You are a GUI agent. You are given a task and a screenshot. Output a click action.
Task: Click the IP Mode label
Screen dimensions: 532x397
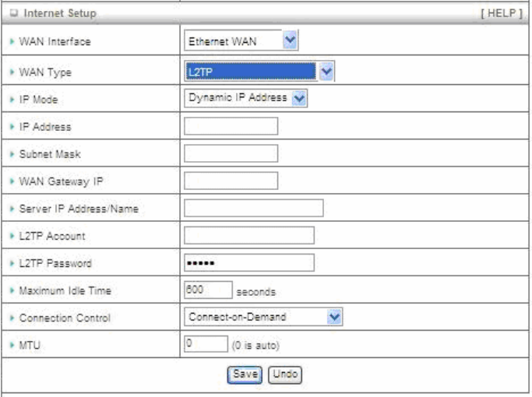(x=38, y=100)
